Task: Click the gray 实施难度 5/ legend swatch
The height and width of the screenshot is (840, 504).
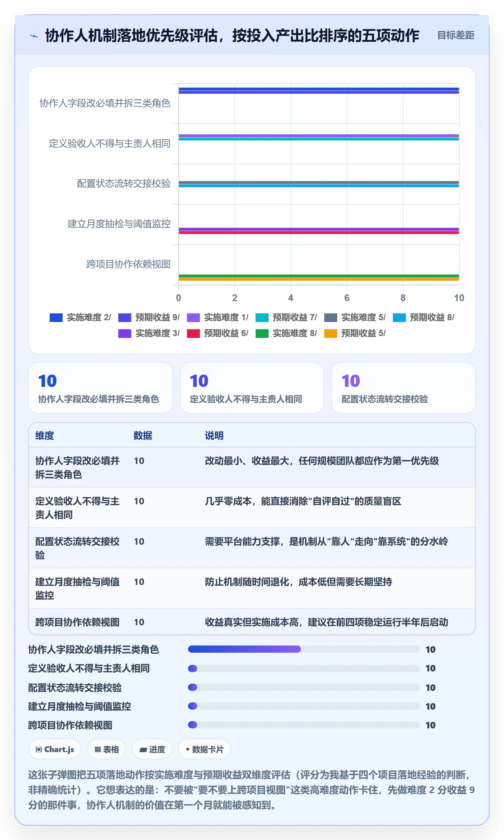Action: pos(330,317)
